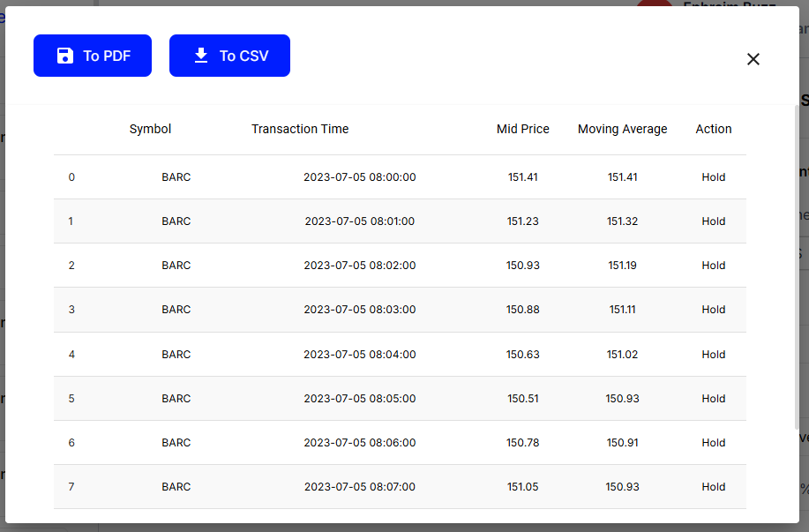Screen dimensions: 809x532
Task: Click the Transaction Time column header
Action: tap(300, 129)
